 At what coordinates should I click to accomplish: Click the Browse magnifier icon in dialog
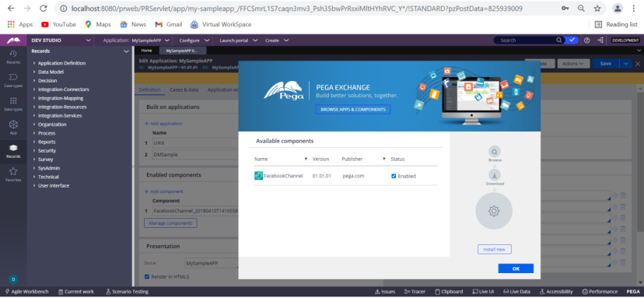tap(494, 151)
